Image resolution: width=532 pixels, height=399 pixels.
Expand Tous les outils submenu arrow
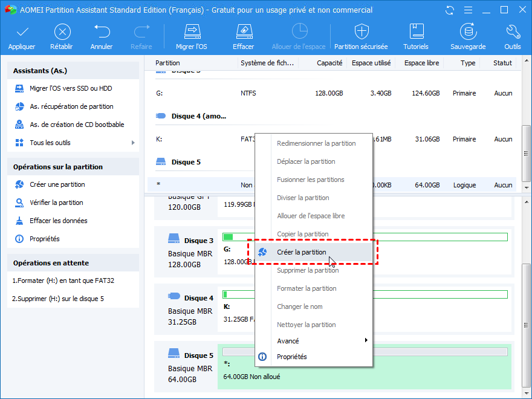pos(133,143)
